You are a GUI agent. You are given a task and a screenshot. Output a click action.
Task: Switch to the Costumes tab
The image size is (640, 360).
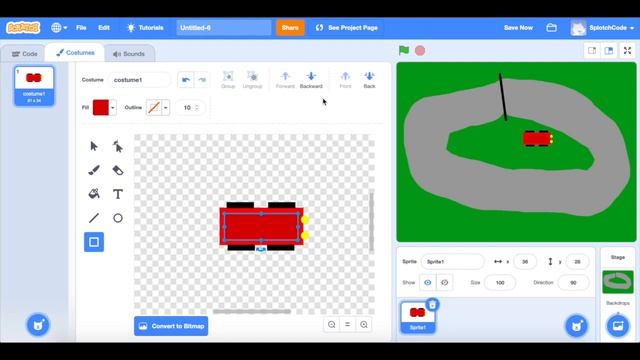coord(75,53)
